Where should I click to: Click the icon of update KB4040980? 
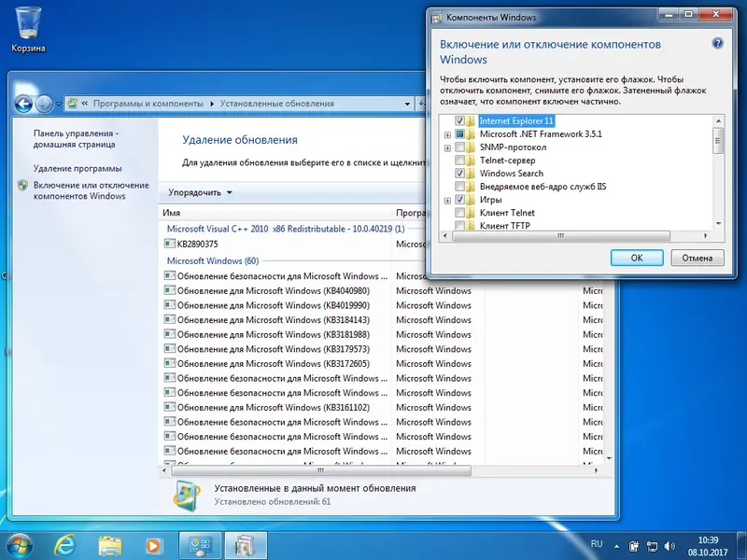[169, 290]
